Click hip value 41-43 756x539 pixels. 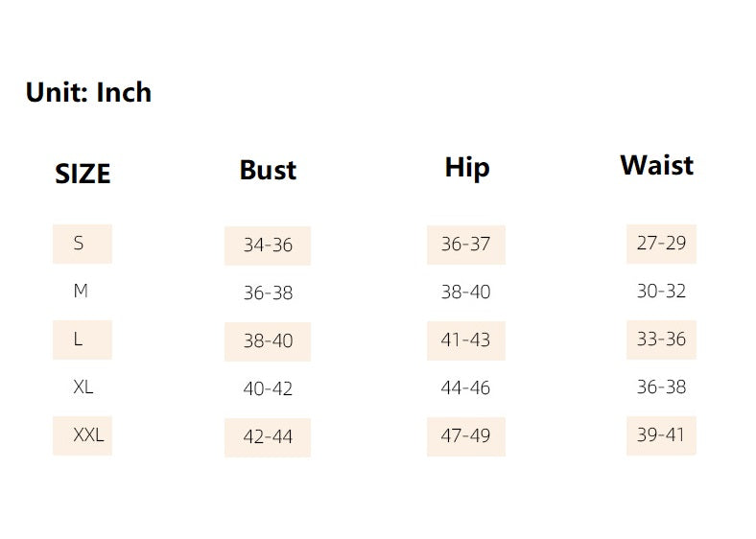466,340
